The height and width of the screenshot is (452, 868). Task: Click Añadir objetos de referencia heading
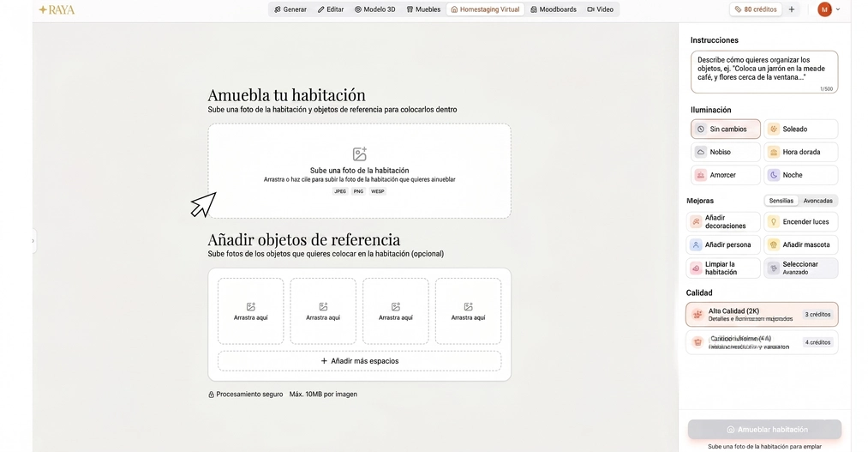click(304, 239)
